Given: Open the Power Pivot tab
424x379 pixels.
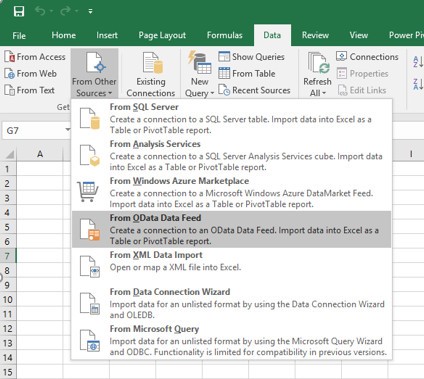Looking at the screenshot, I should [x=406, y=35].
